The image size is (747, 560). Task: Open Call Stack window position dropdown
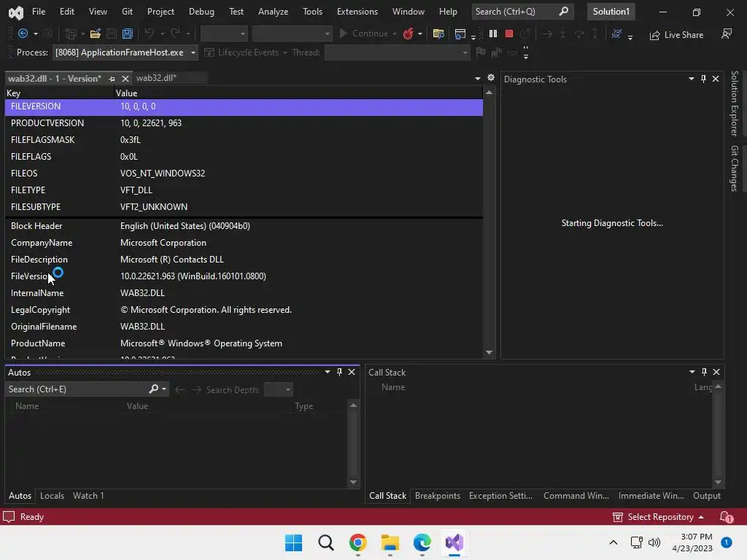(692, 372)
